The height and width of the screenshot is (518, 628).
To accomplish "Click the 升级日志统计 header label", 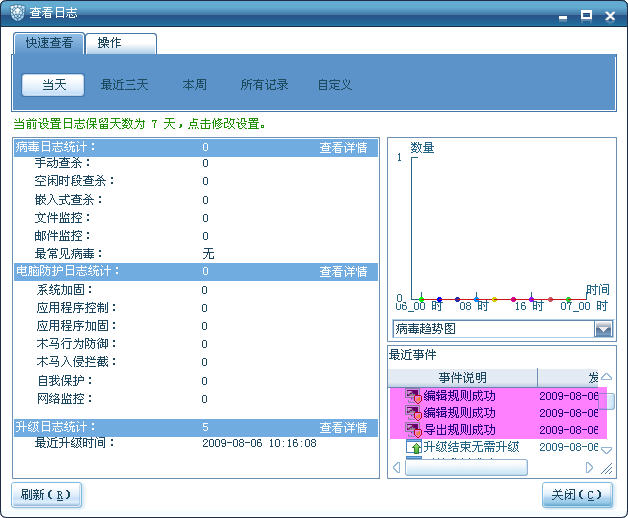I will point(55,427).
